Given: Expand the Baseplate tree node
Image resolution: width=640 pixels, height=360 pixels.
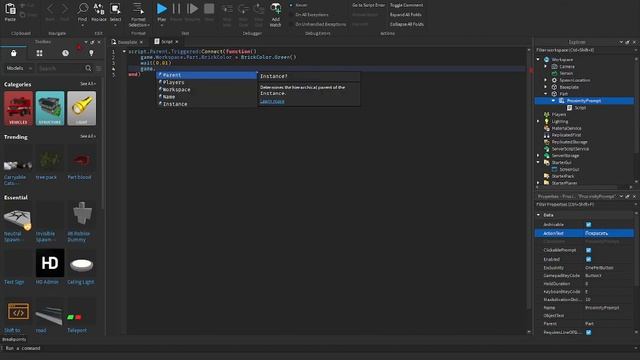Looking at the screenshot, I should pos(546,87).
